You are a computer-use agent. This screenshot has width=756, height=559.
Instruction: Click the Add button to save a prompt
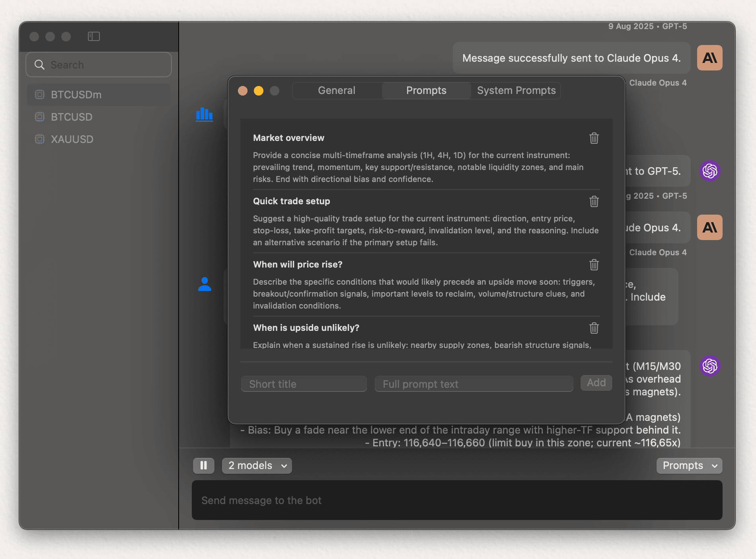596,383
